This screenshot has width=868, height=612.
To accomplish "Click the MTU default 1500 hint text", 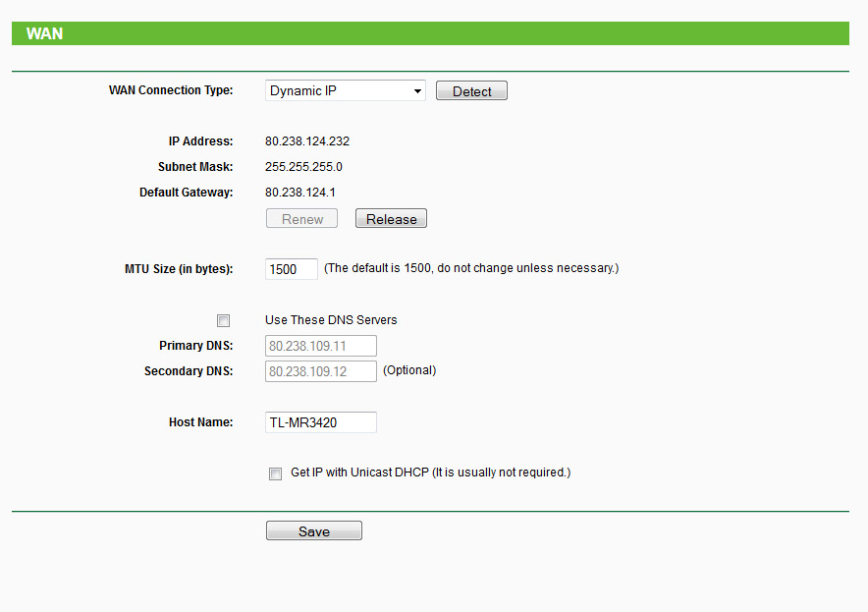I will (x=471, y=268).
